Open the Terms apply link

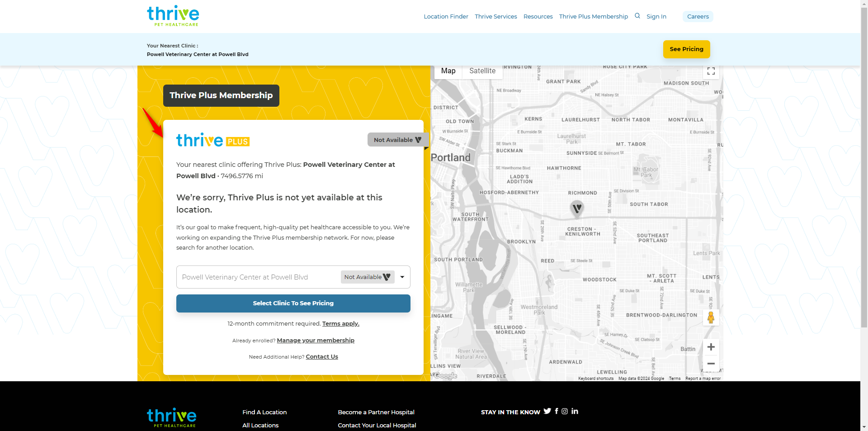point(341,324)
